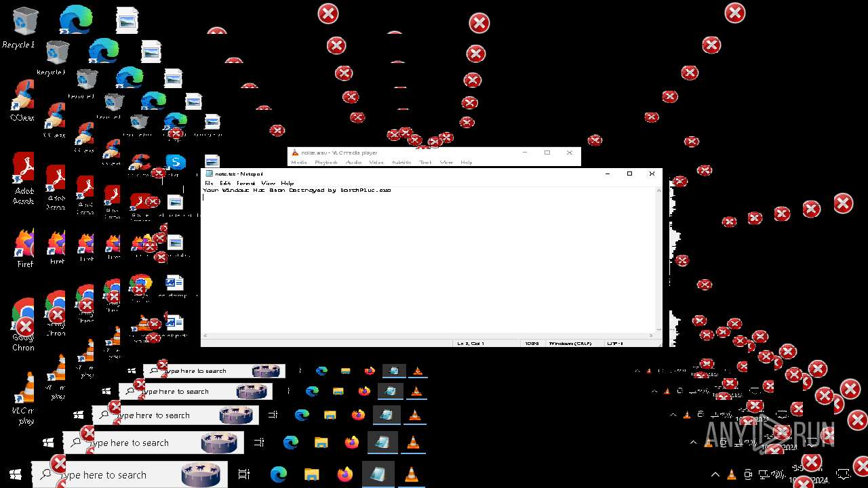Click the volume tray icon on bottommost taskbar
The width and height of the screenshot is (868, 488).
coord(778,474)
